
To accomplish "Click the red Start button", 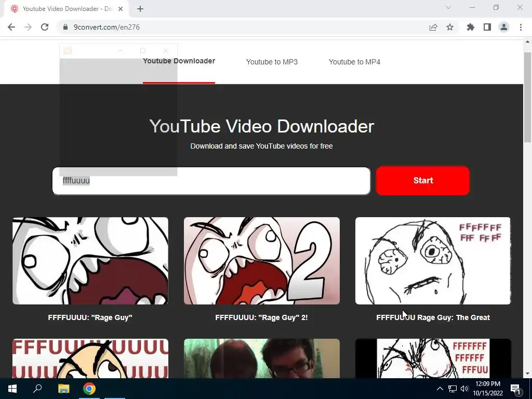I will [423, 180].
